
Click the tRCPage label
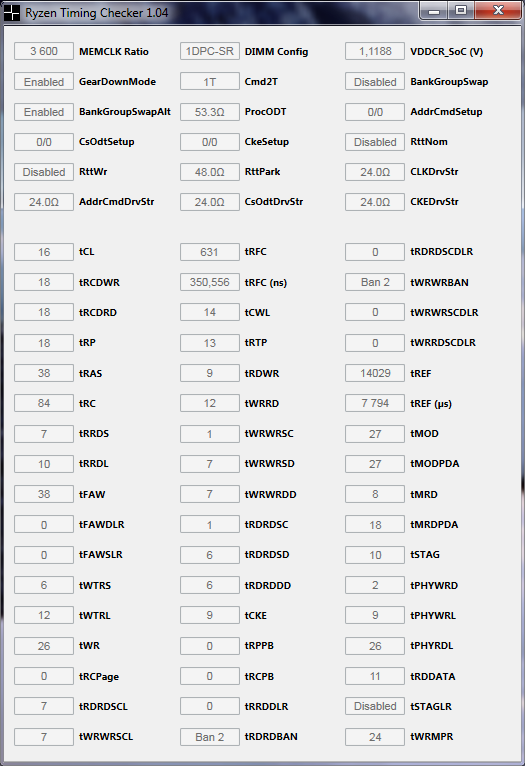coord(99,677)
